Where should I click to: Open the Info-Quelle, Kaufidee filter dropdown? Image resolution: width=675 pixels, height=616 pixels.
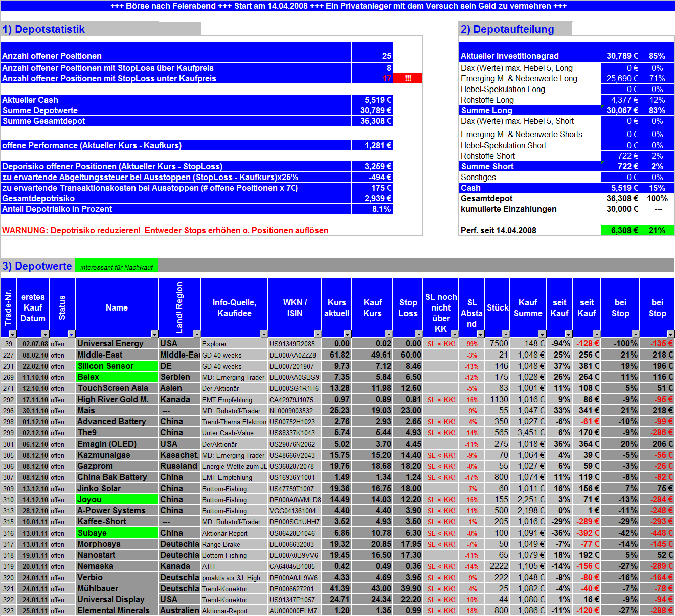(x=263, y=334)
